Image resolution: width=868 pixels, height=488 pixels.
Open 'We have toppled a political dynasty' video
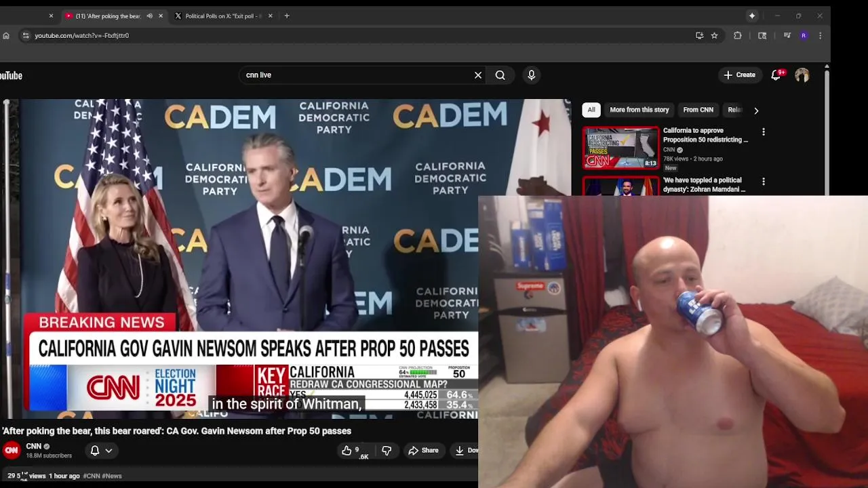tap(704, 185)
